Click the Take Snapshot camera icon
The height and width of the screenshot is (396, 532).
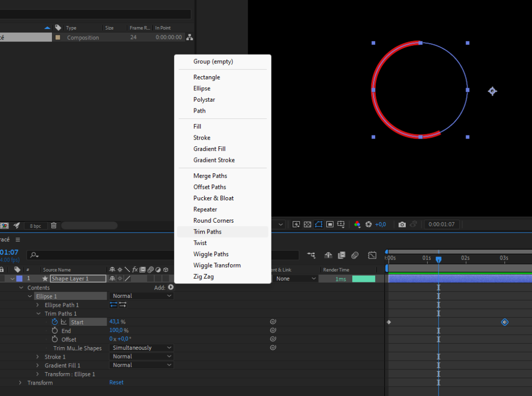click(x=402, y=225)
